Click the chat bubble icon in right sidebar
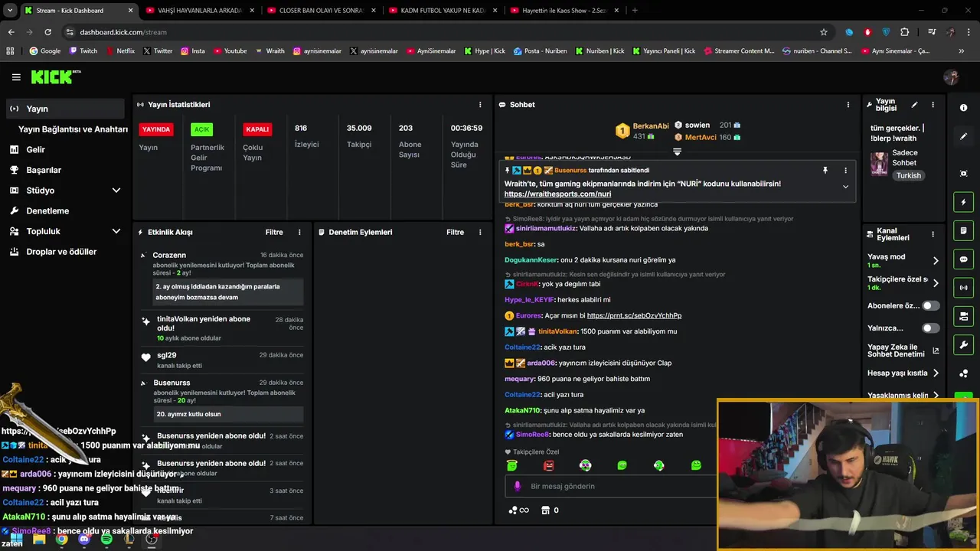Viewport: 980px width, 551px height. pos(963,259)
